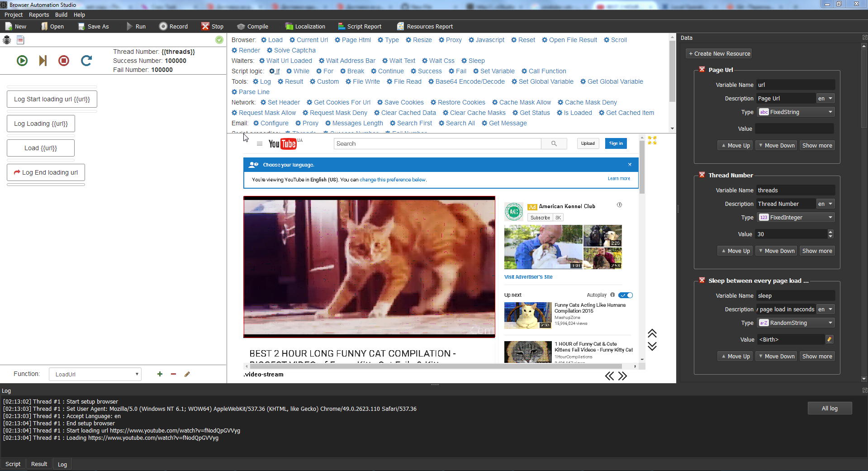Click the bug debug icon
The height and width of the screenshot is (471, 868).
[7, 40]
